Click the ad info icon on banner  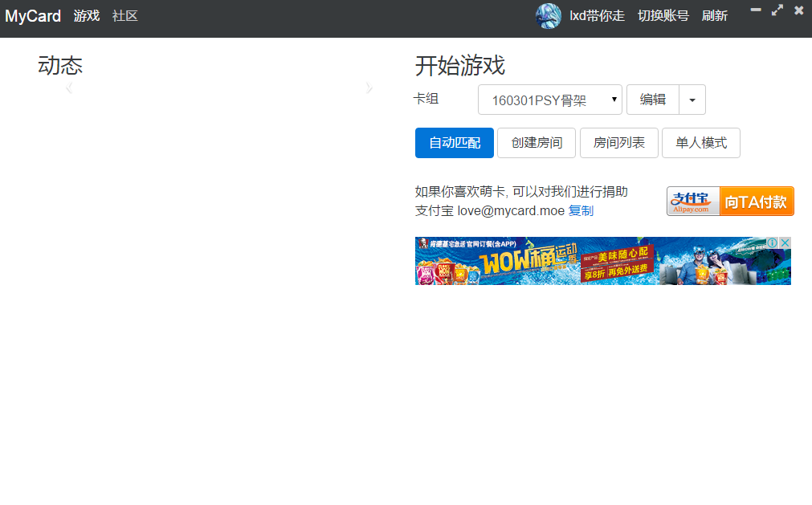[772, 243]
